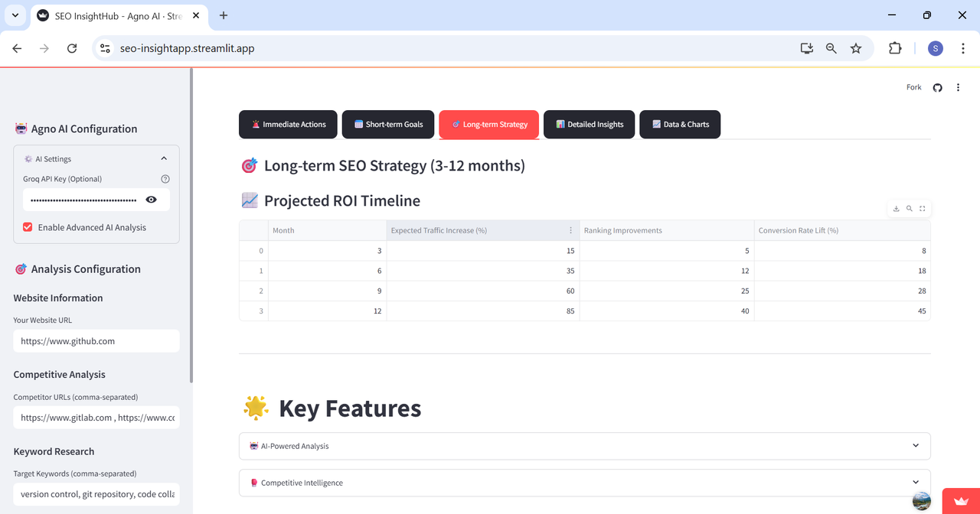Viewport: 980px width, 514px height.
Task: Go back to previous page
Action: pyautogui.click(x=18, y=48)
